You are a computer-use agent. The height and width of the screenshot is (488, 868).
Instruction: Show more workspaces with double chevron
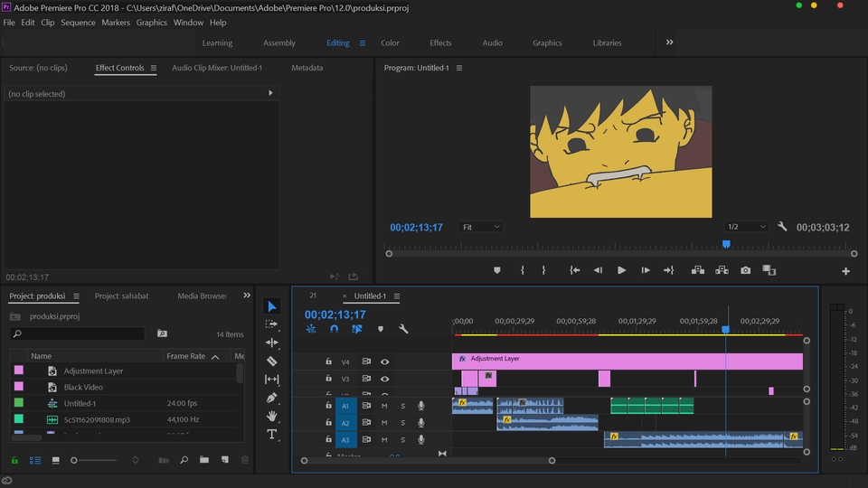click(x=669, y=42)
